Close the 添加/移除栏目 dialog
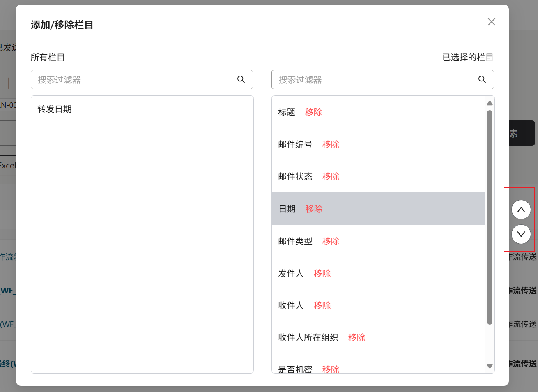 pos(491,22)
